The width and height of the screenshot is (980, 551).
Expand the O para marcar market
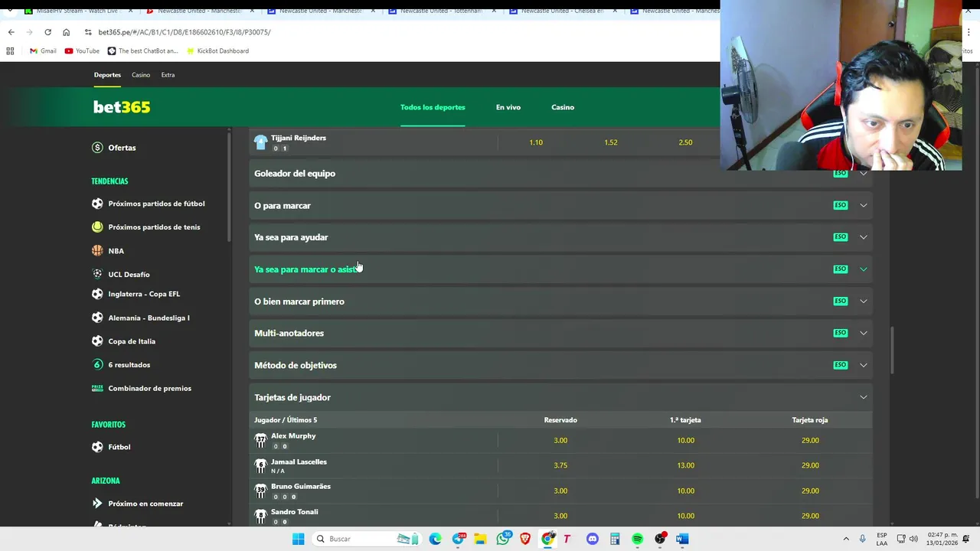point(560,205)
